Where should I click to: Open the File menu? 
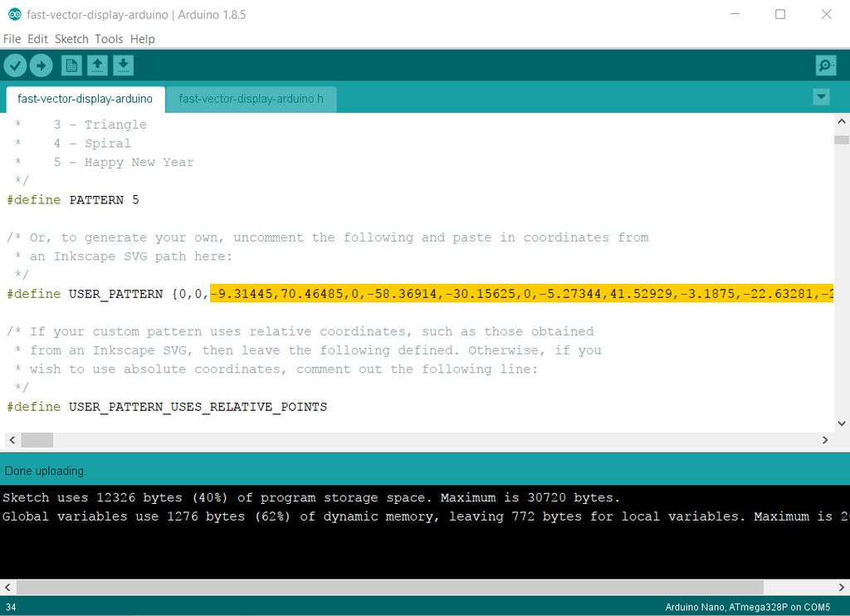(x=12, y=39)
